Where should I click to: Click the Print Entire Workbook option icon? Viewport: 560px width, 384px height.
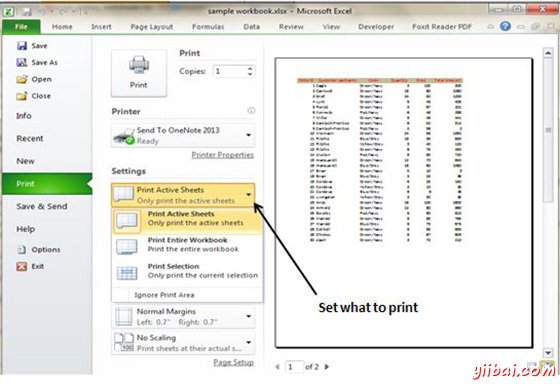(127, 246)
